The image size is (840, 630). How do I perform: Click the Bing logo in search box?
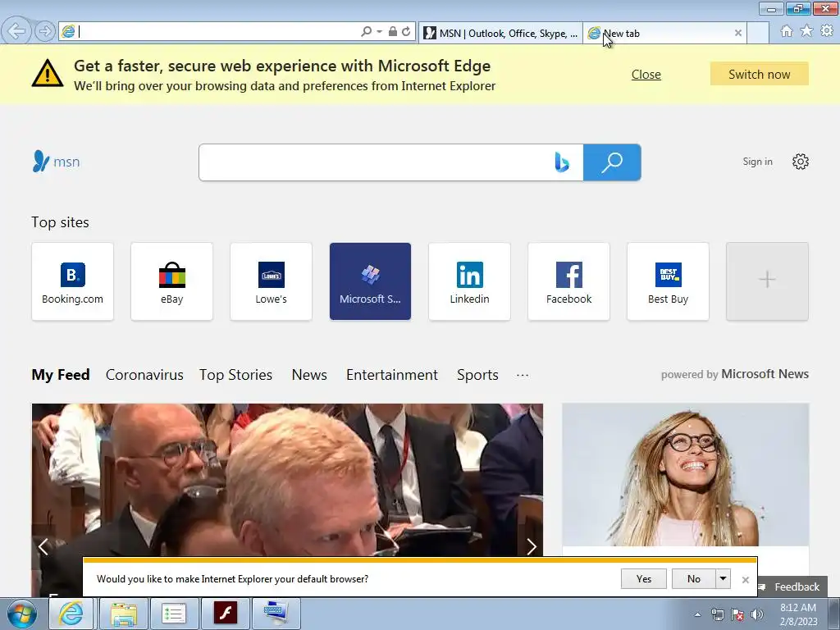[x=561, y=162]
